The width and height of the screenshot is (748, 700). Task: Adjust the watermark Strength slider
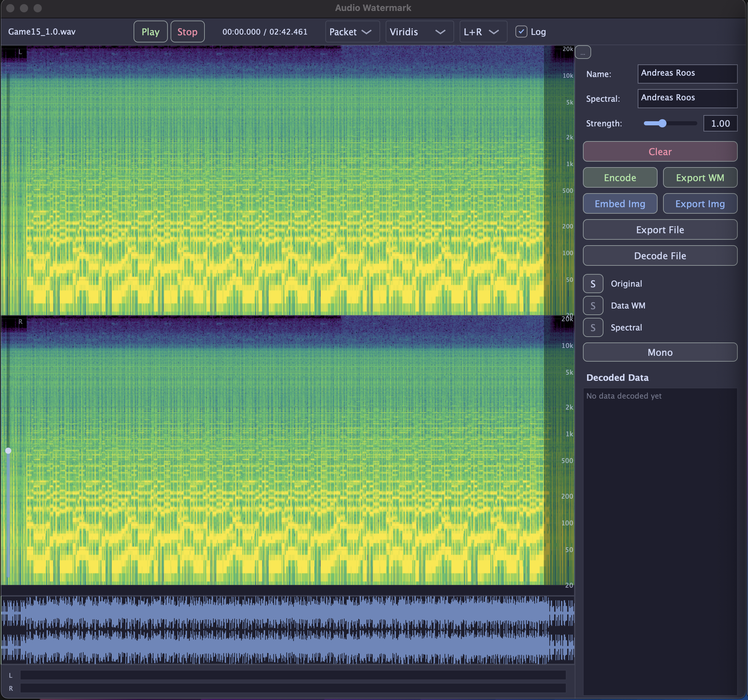[662, 123]
